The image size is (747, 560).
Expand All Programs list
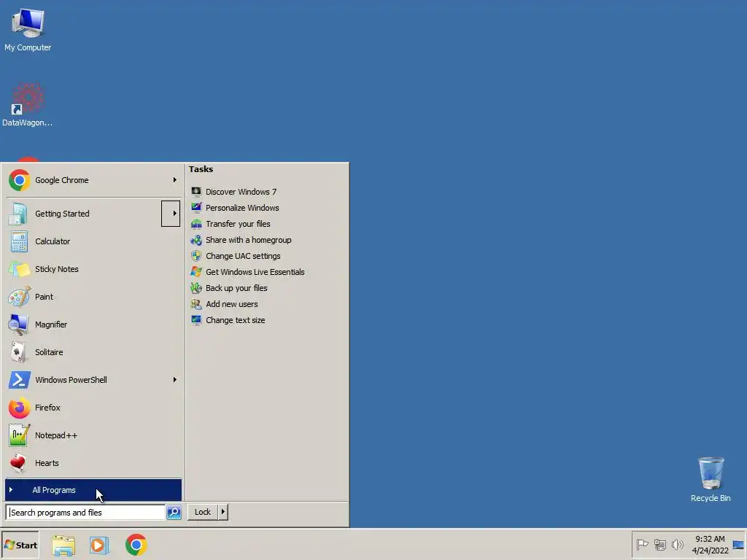click(x=93, y=490)
